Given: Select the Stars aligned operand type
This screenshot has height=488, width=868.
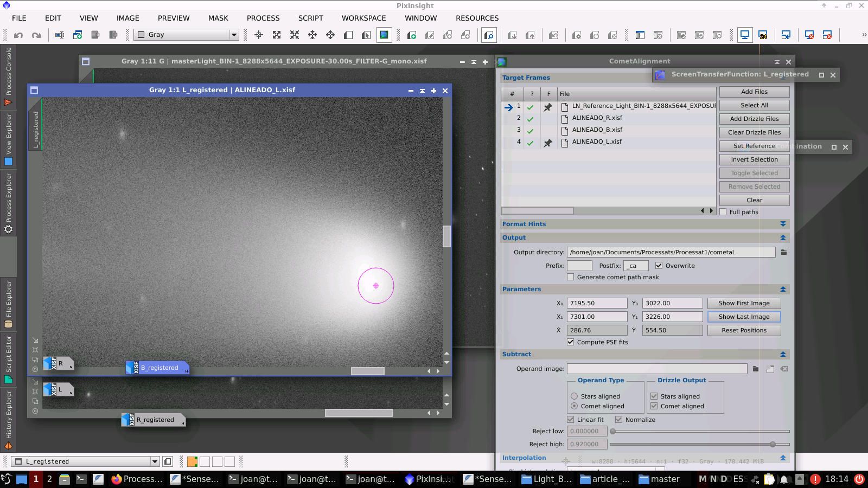Looking at the screenshot, I should 575,396.
